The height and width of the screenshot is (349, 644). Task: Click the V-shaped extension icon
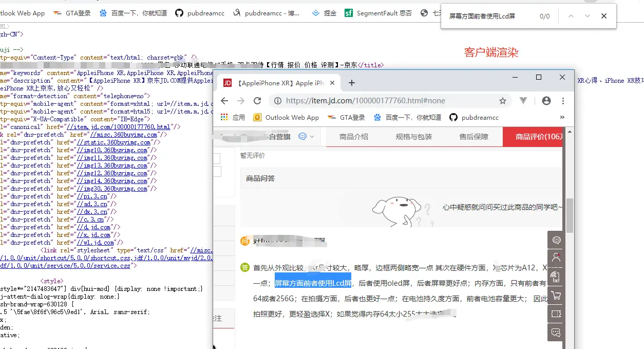tap(523, 101)
